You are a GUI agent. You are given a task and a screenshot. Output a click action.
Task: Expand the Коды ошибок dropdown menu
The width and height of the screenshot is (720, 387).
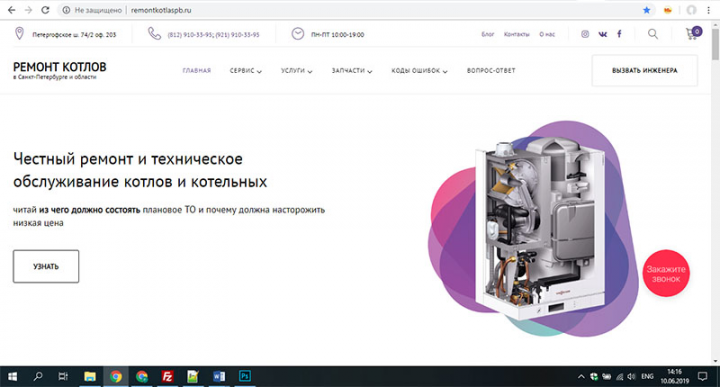click(419, 71)
